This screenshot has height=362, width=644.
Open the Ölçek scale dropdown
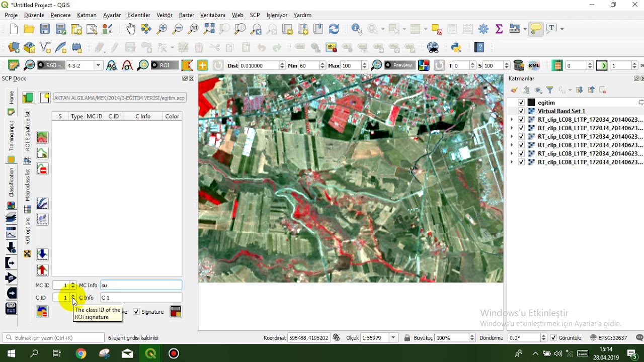393,338
